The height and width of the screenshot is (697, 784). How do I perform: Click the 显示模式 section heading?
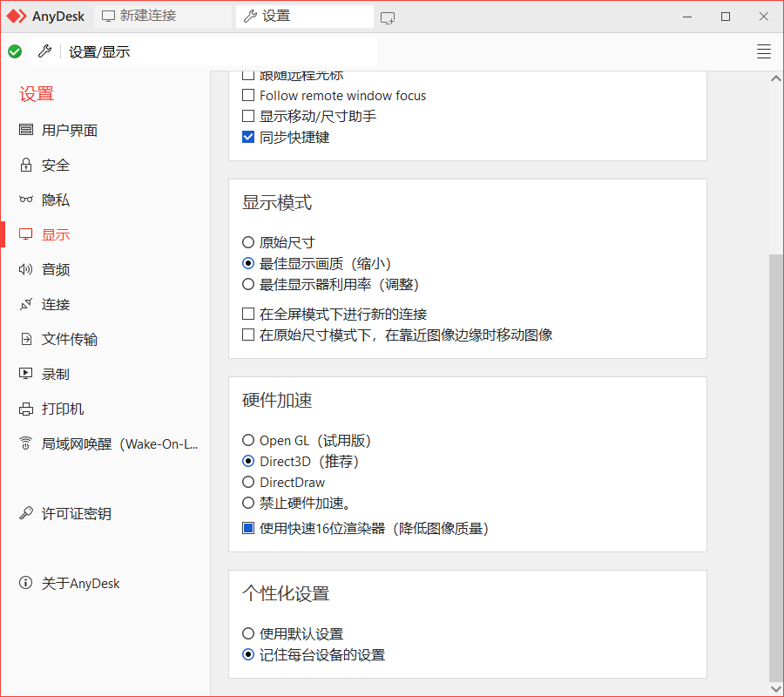click(x=277, y=202)
